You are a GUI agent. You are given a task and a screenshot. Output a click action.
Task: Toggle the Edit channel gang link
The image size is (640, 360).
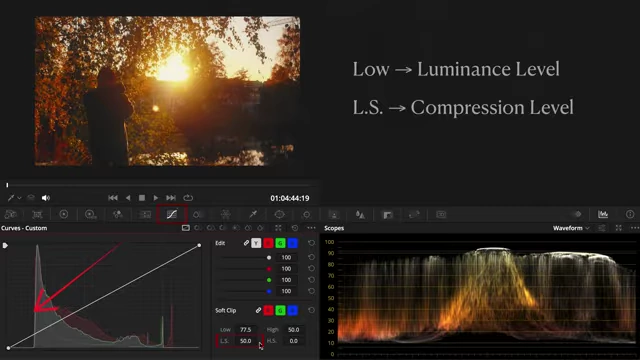click(246, 243)
